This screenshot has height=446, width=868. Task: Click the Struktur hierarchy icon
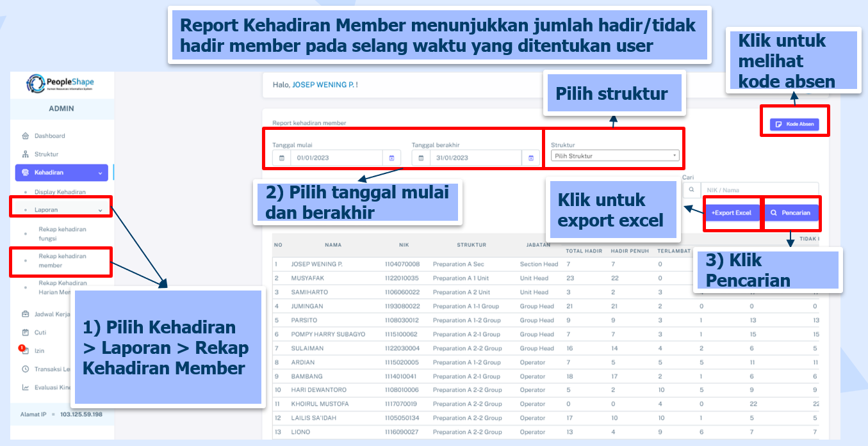coord(26,154)
